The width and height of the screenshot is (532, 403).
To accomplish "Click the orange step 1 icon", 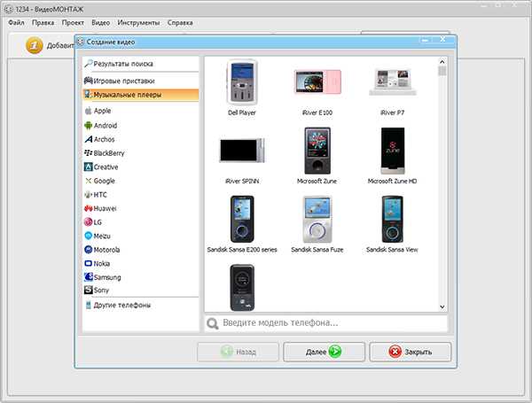I will click(x=35, y=45).
